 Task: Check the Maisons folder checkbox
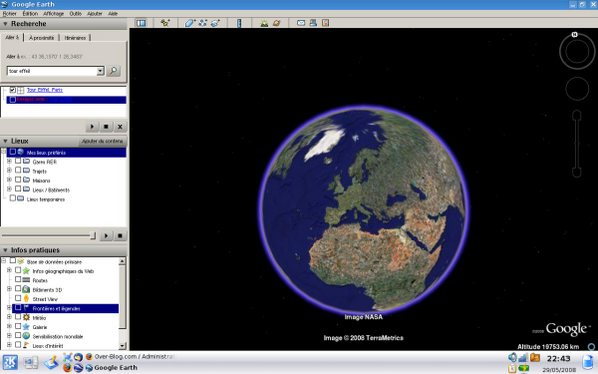18,180
